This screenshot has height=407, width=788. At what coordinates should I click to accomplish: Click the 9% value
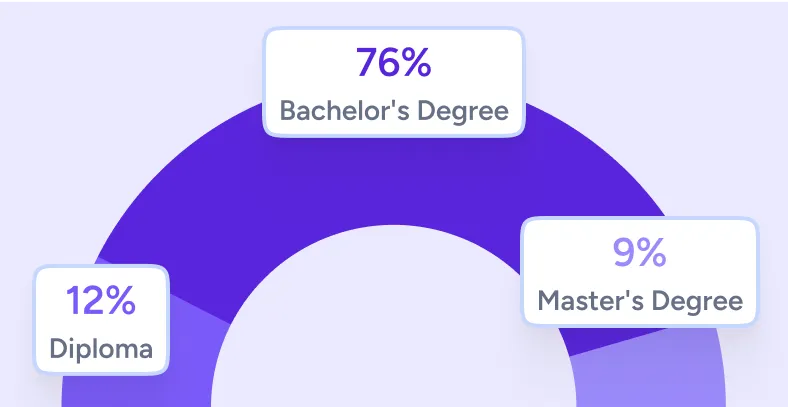pyautogui.click(x=640, y=253)
